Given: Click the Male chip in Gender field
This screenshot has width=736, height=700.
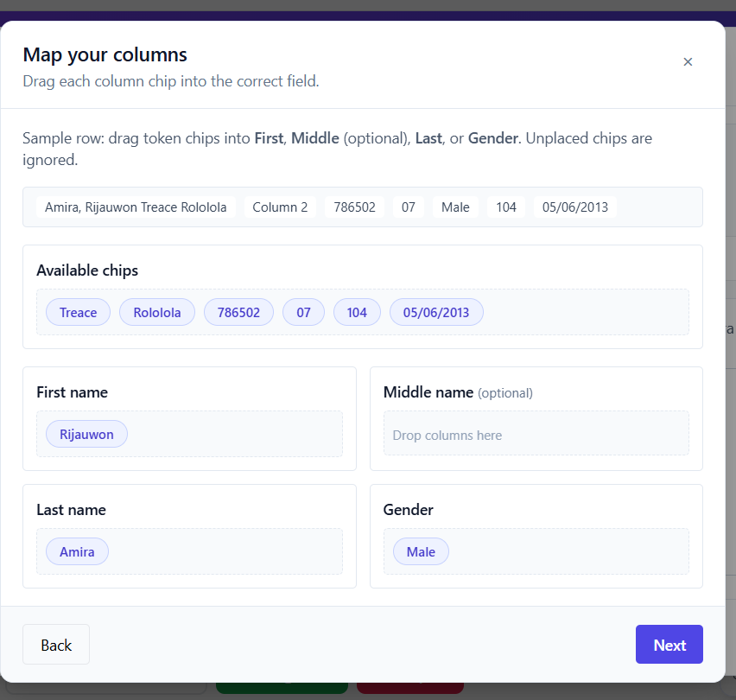Looking at the screenshot, I should (x=421, y=551).
